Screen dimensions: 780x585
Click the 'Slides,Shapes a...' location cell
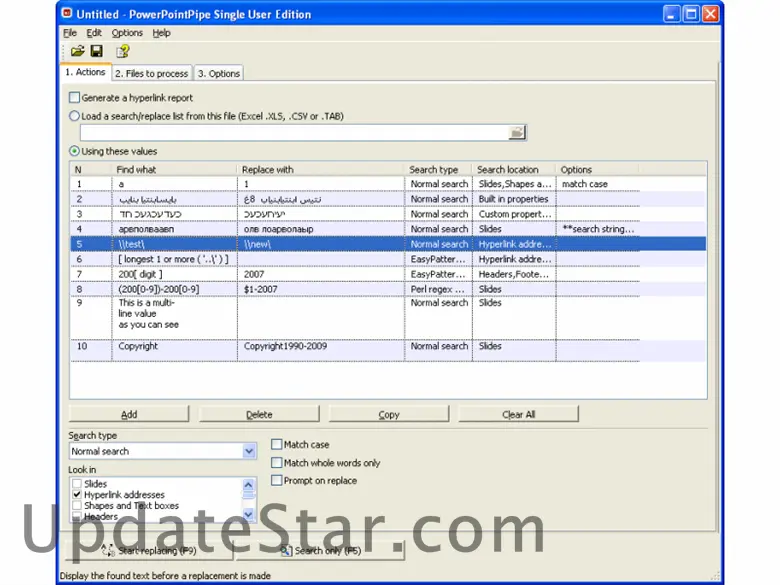514,184
